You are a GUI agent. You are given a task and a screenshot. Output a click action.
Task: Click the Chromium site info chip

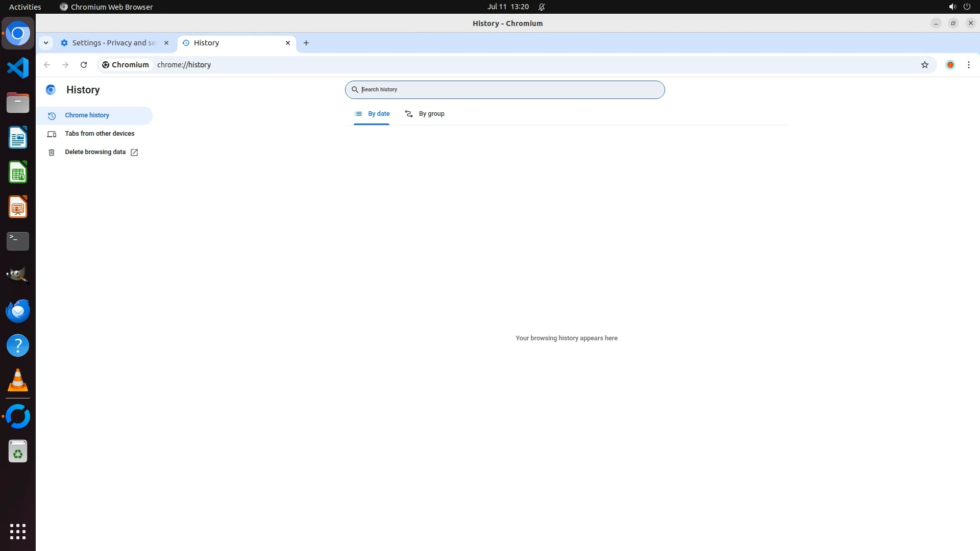click(x=126, y=65)
